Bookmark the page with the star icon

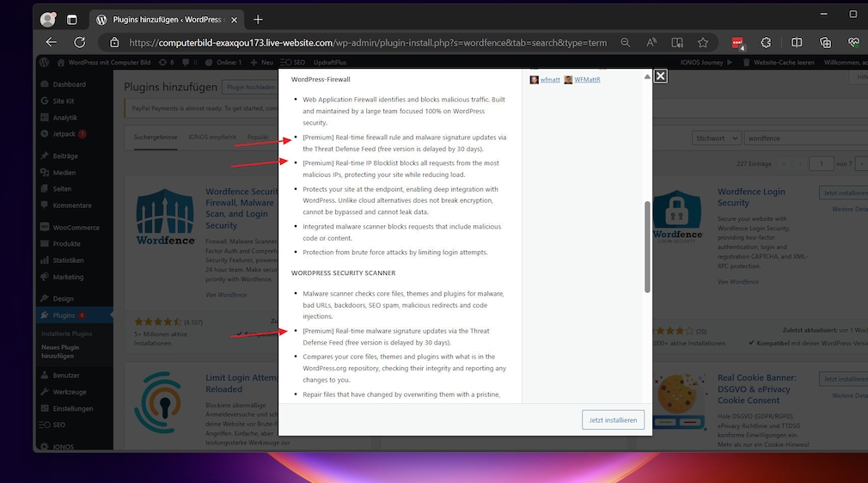[703, 42]
